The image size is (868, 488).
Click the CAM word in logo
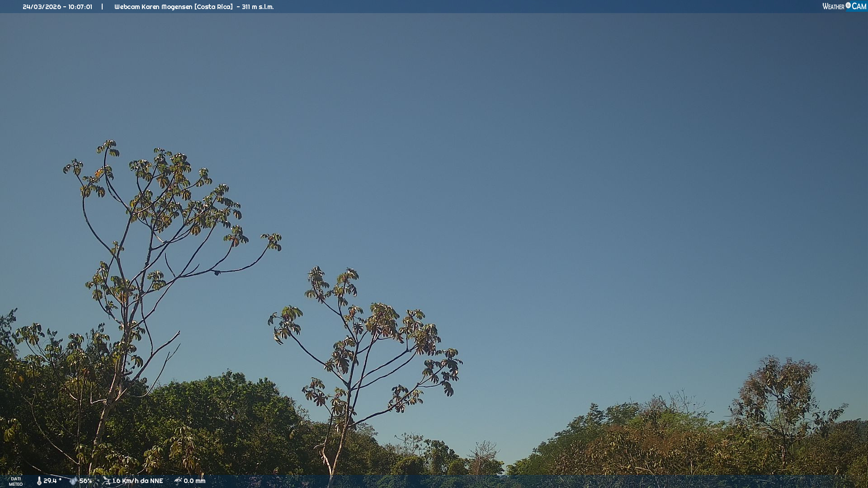click(859, 6)
